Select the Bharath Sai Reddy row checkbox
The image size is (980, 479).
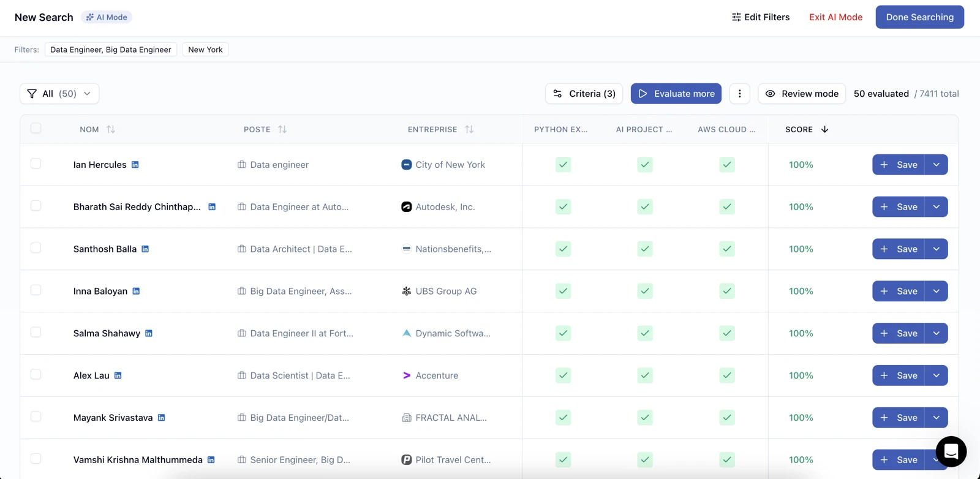click(x=36, y=206)
